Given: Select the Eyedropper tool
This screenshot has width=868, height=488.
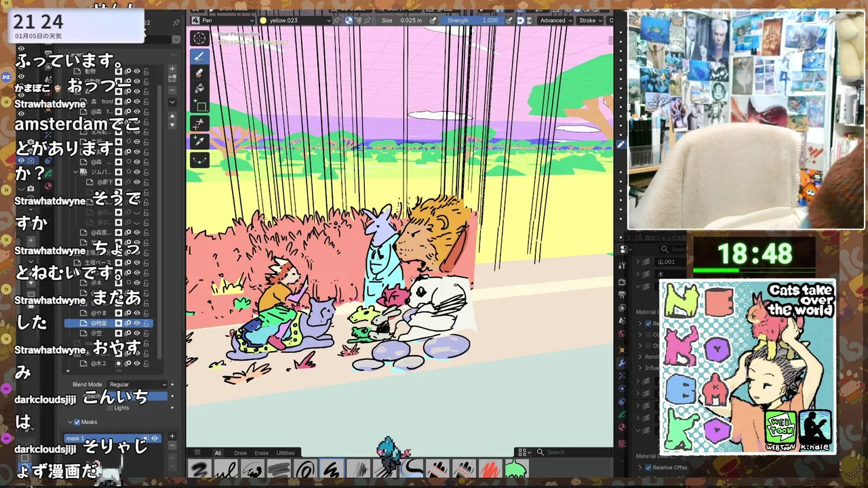Looking at the screenshot, I should tap(199, 141).
